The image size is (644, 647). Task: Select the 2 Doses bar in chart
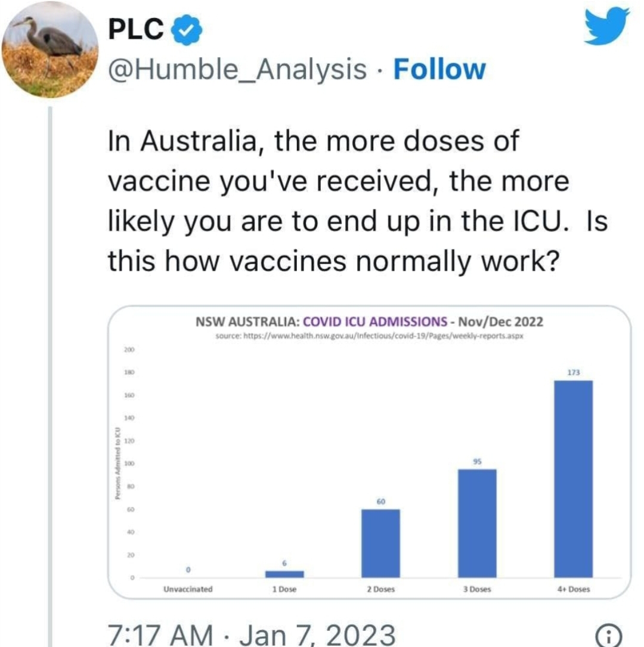coord(380,543)
